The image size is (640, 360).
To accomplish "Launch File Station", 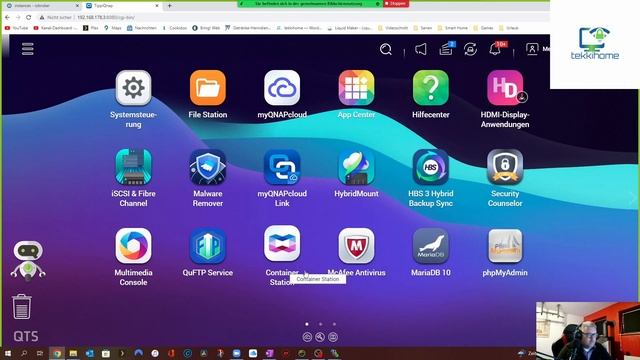I will pos(208,88).
